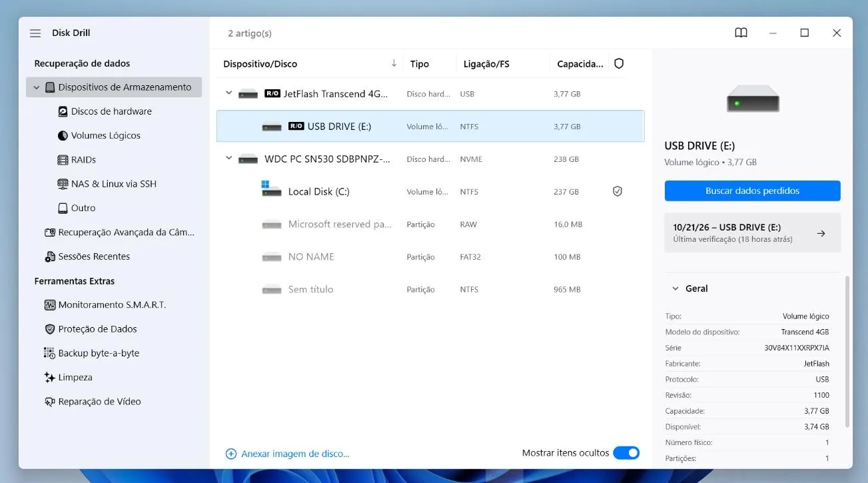
Task: Open the help book icon
Action: coord(741,33)
